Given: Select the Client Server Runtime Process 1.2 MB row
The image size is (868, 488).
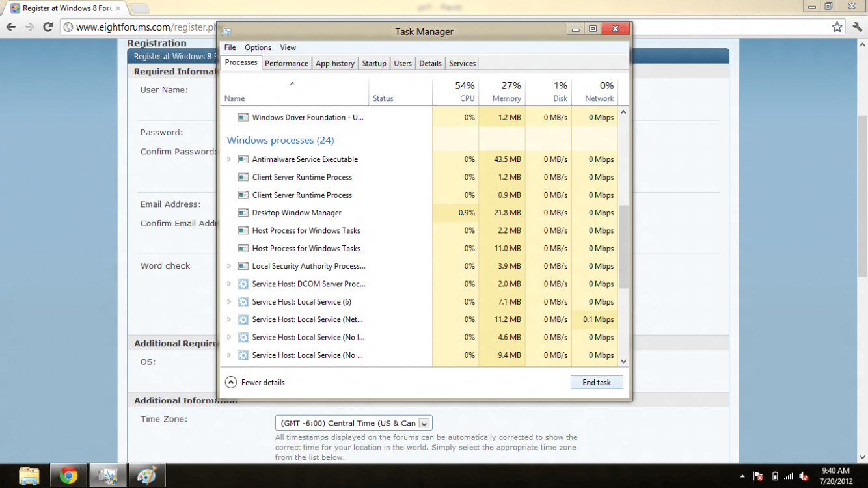Looking at the screenshot, I should 419,177.
